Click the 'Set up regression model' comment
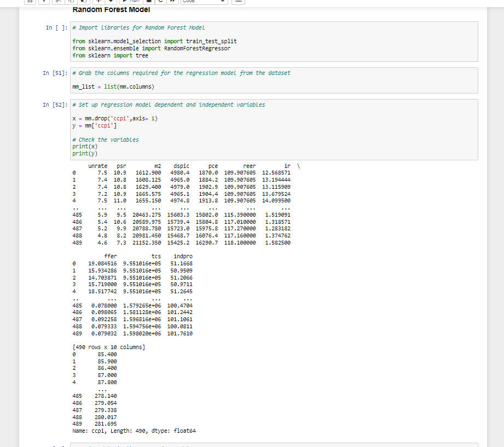The image size is (504, 447). [169, 105]
